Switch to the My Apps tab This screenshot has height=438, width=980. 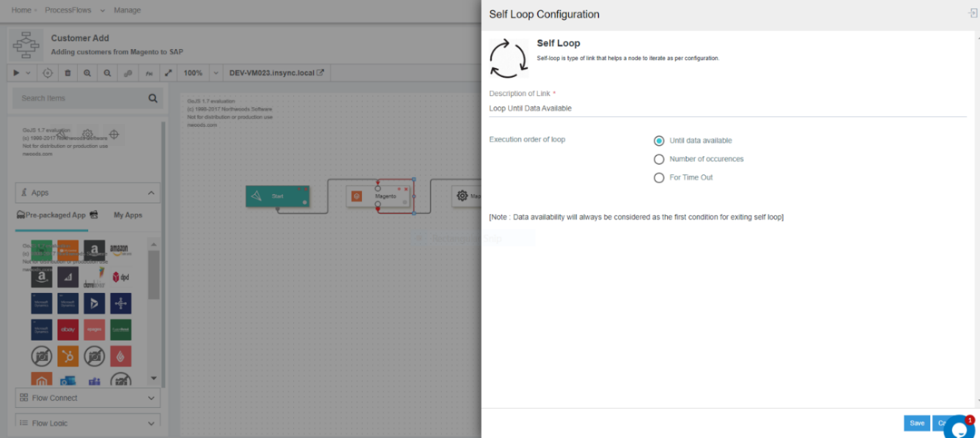click(128, 215)
